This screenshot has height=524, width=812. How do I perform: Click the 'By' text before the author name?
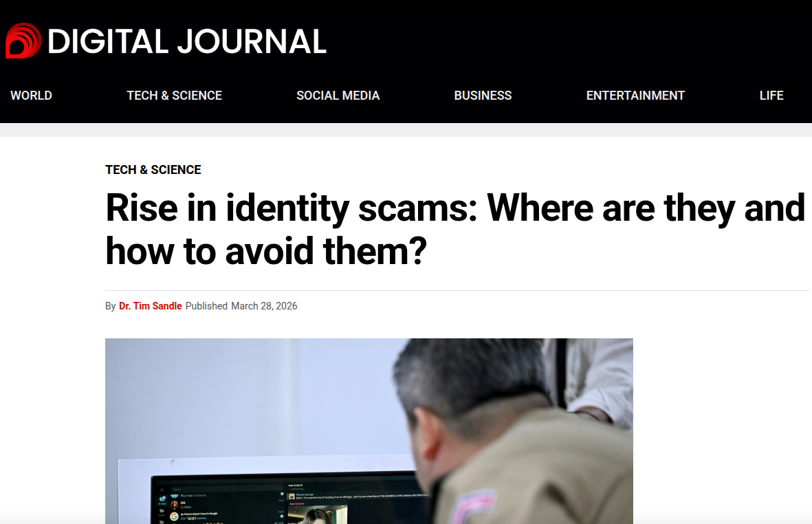point(110,306)
